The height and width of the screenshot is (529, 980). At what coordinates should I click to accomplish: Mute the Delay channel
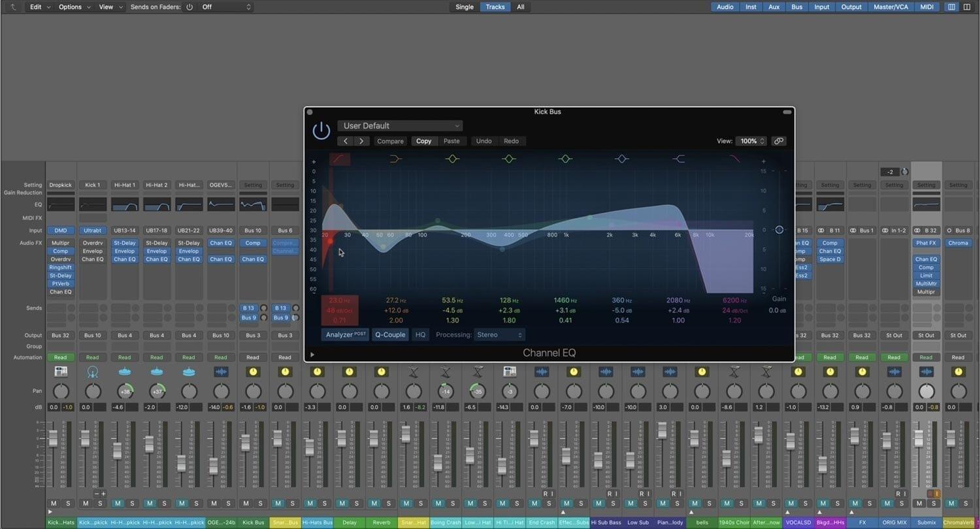pos(342,504)
